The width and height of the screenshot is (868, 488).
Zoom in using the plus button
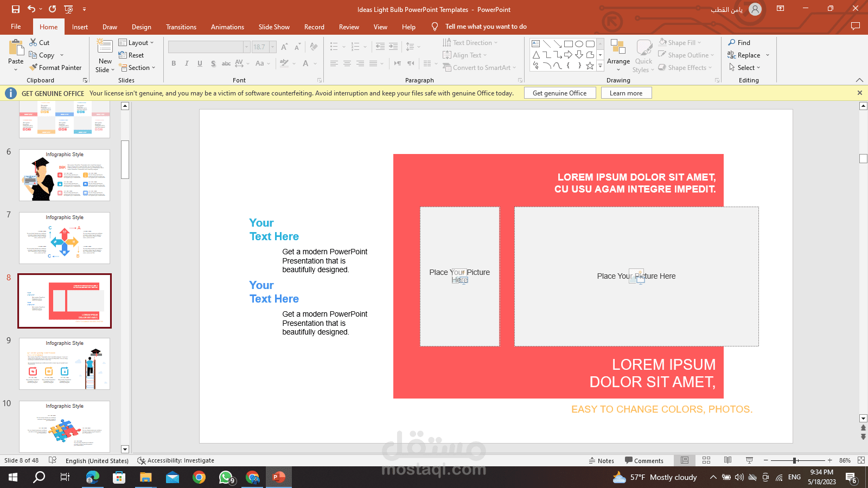tap(829, 460)
